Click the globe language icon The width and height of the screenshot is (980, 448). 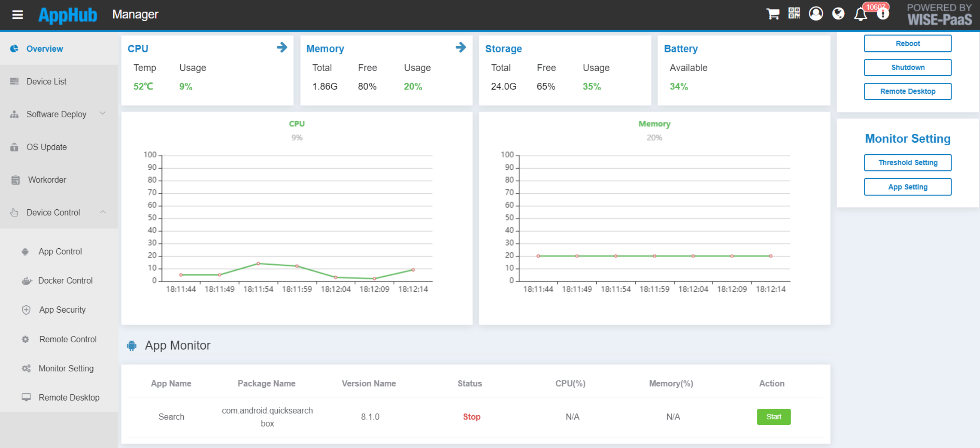(838, 13)
